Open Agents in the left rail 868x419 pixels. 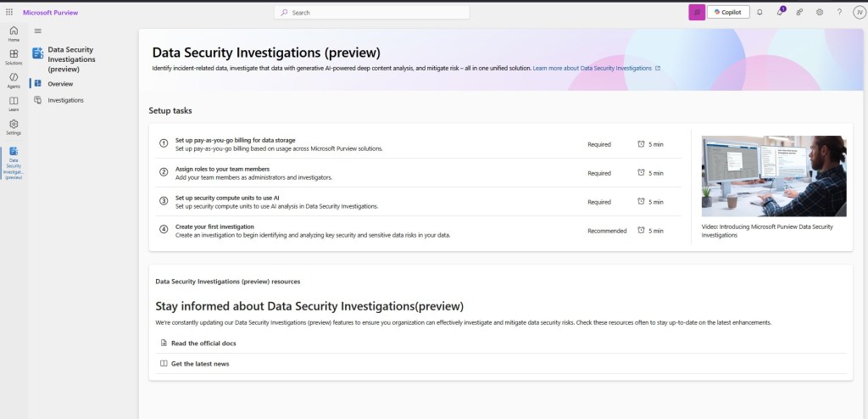tap(14, 81)
